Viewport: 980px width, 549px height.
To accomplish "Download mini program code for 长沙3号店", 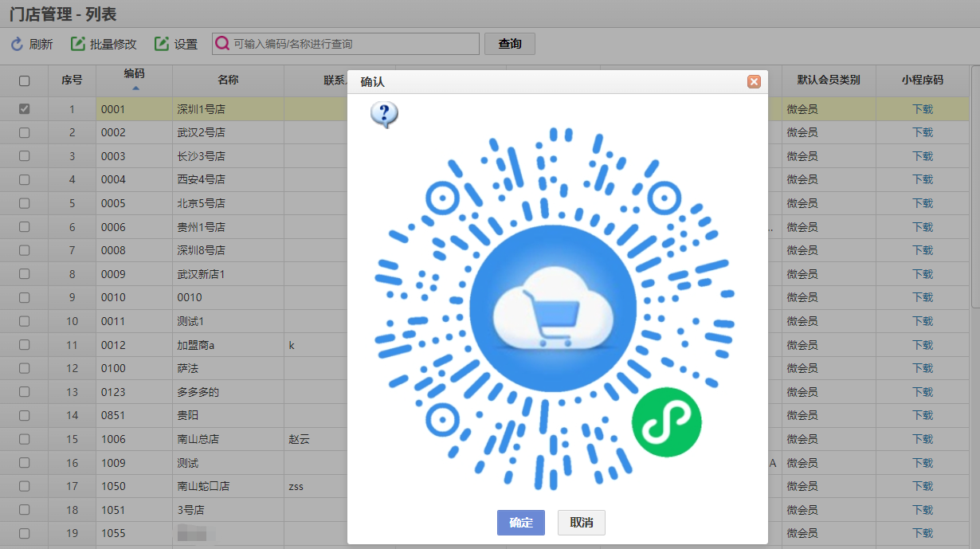I will pos(923,156).
